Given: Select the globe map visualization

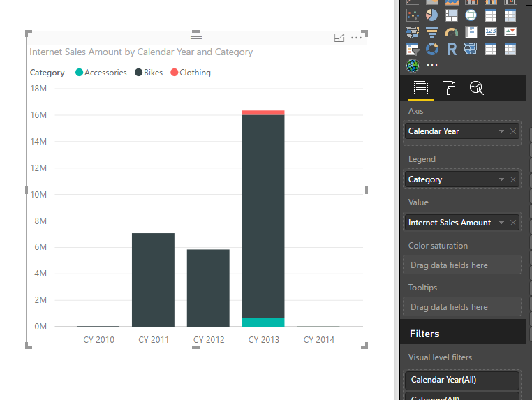Looking at the screenshot, I should click(x=471, y=15).
